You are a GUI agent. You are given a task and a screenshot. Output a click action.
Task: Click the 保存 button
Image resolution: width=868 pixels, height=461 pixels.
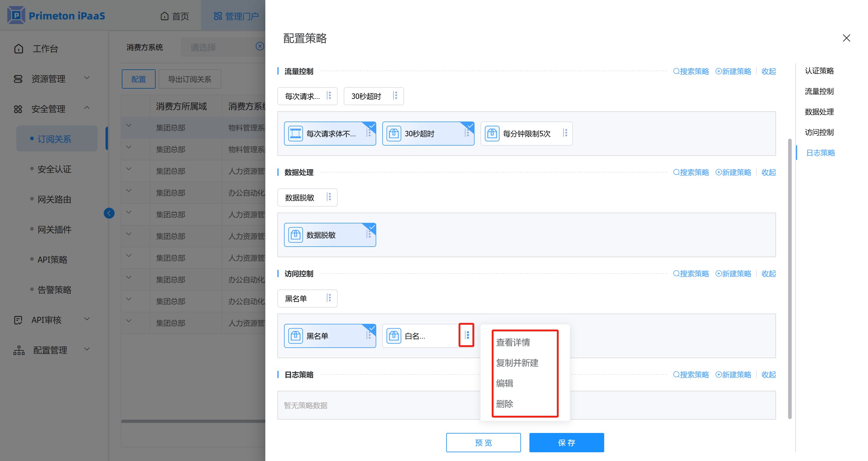[x=566, y=442]
